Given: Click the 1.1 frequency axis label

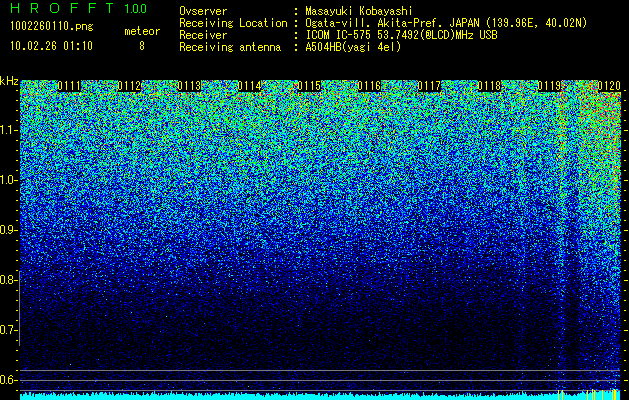Looking at the screenshot, I should (8, 130).
